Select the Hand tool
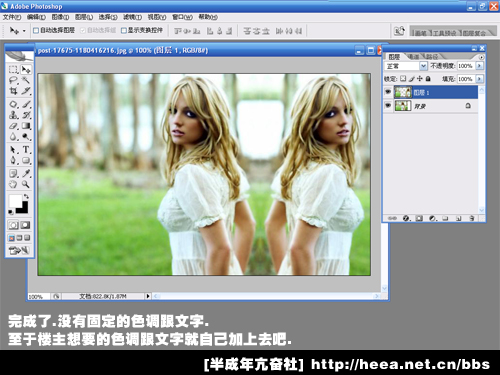 click(13, 184)
